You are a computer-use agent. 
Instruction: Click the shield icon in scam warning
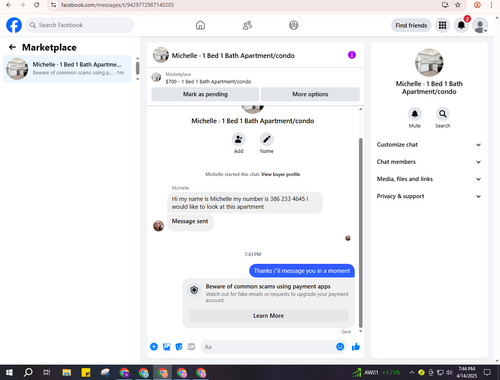pyautogui.click(x=194, y=290)
